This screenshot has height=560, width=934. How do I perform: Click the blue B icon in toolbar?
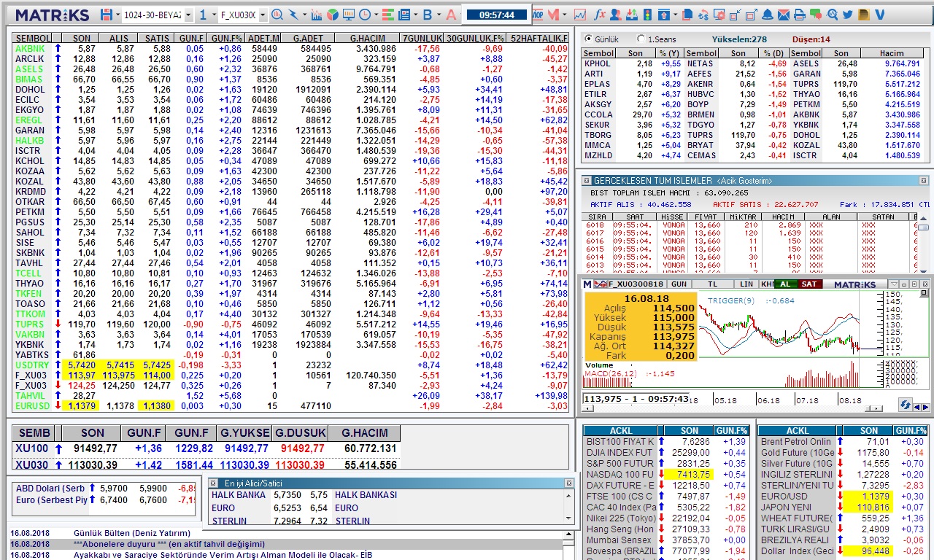pos(428,15)
